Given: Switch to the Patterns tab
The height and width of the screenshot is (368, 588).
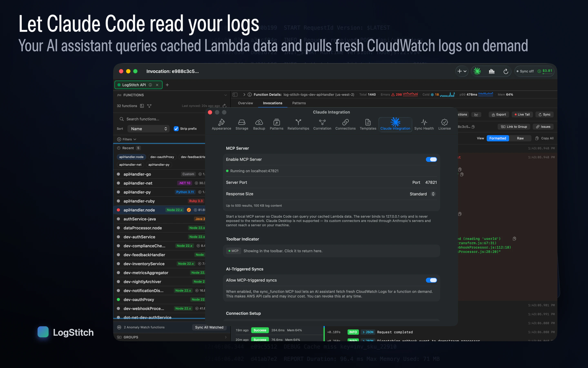Looking at the screenshot, I should [299, 103].
